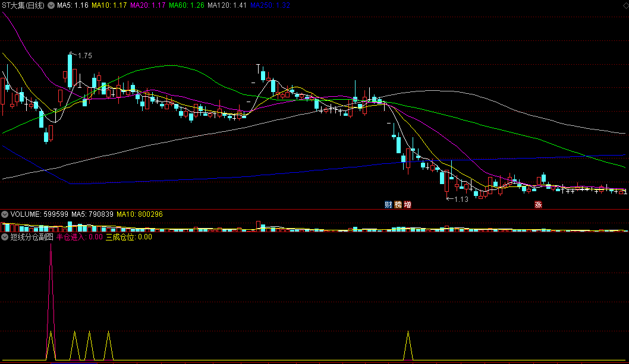
Task: Click the tall cyan candle at the 1.75 high
Action: [x=70, y=71]
